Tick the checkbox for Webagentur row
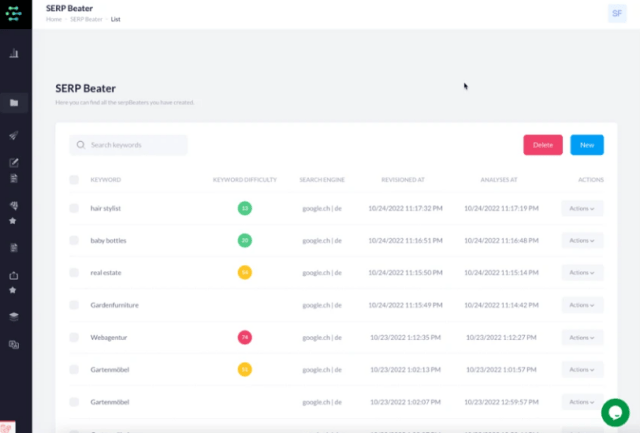This screenshot has height=433, width=640. (x=74, y=338)
